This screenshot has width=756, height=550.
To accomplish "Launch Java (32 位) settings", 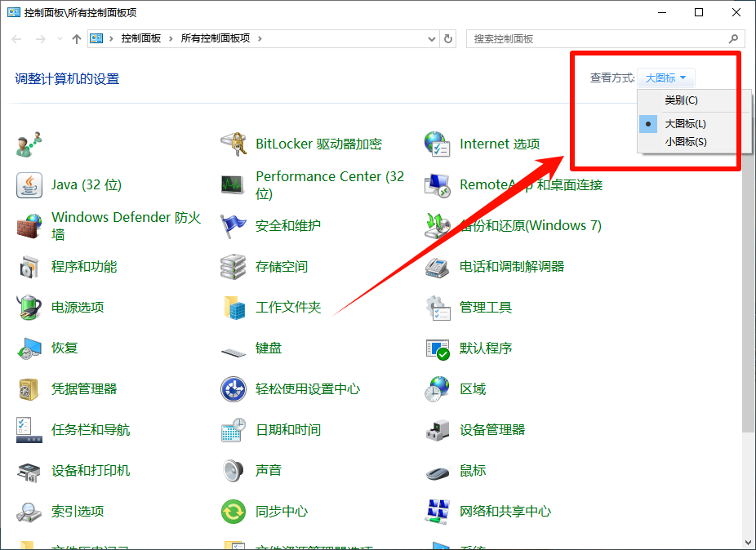I will (x=87, y=184).
